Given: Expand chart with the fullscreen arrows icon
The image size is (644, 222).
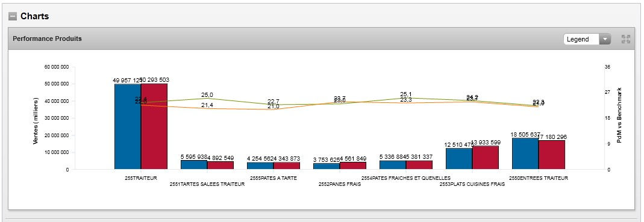Looking at the screenshot, I should 626,39.
